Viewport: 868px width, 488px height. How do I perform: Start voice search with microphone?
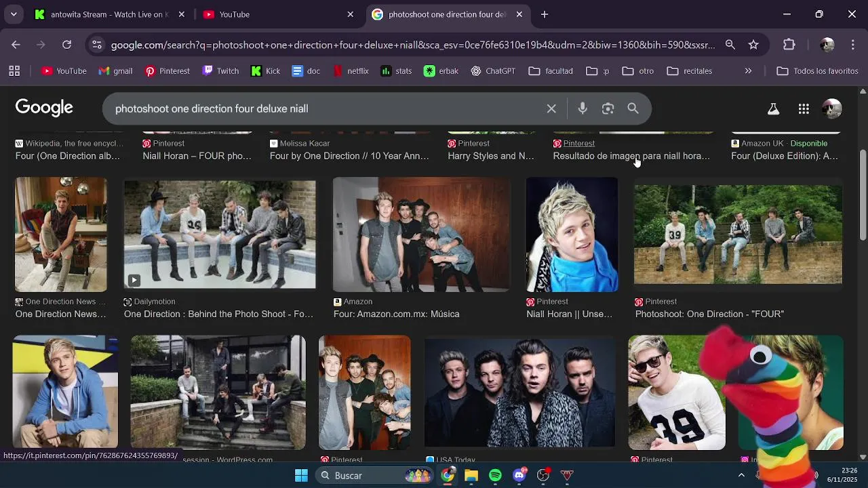pyautogui.click(x=583, y=108)
